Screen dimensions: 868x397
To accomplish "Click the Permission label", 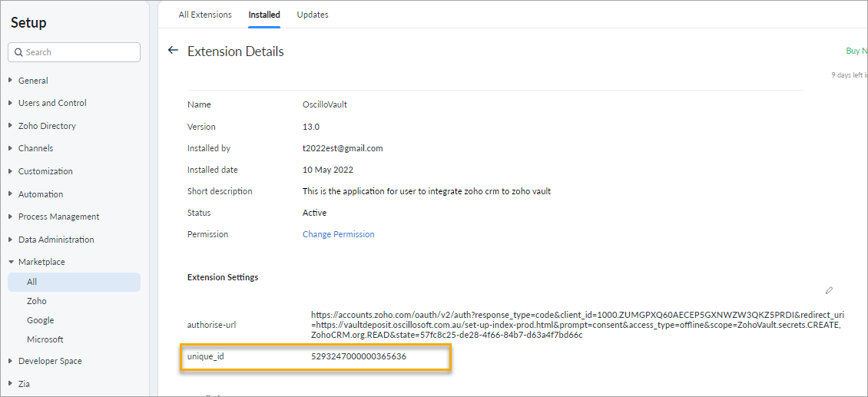I will 208,234.
